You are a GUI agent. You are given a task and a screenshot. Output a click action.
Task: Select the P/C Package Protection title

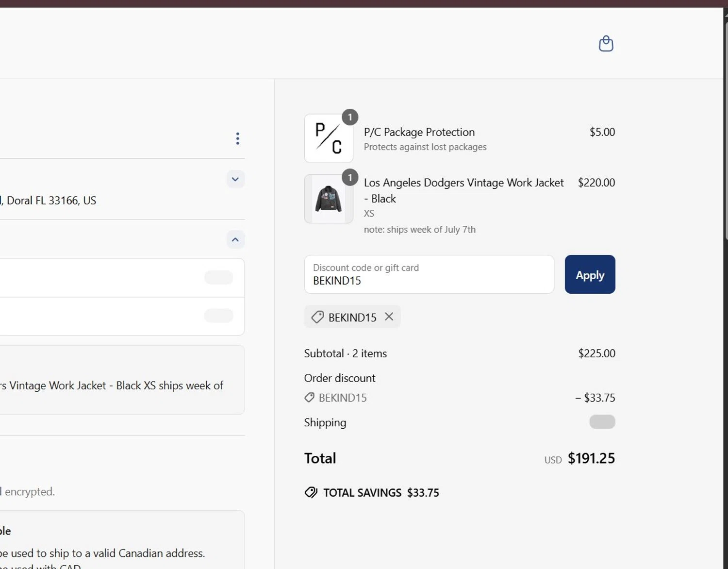click(419, 132)
